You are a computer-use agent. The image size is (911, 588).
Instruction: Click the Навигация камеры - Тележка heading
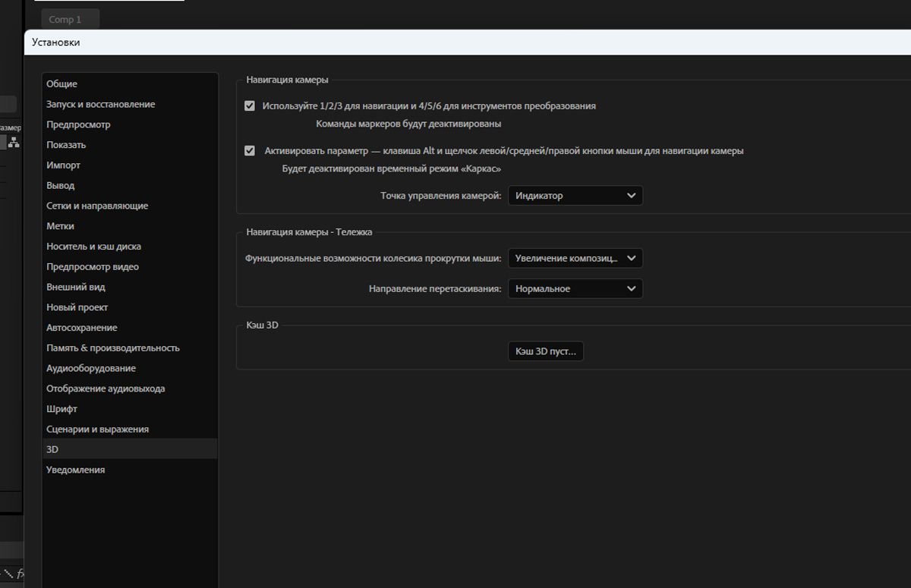click(310, 232)
